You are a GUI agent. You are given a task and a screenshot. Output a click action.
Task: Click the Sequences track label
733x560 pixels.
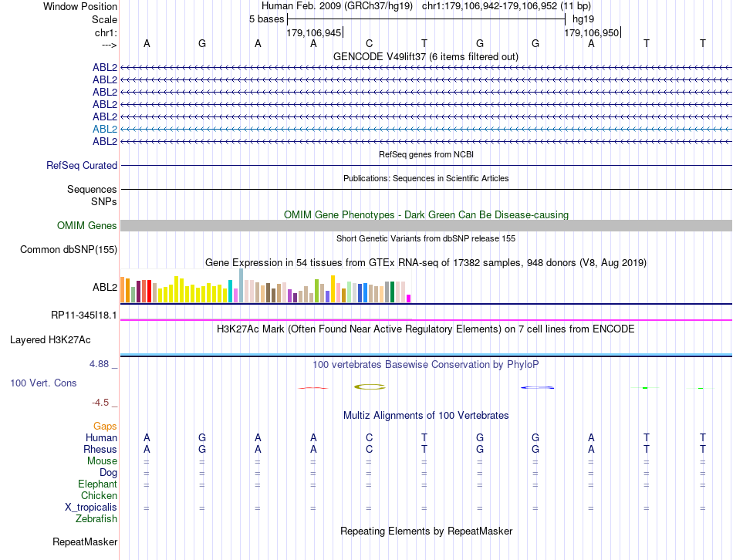point(92,189)
